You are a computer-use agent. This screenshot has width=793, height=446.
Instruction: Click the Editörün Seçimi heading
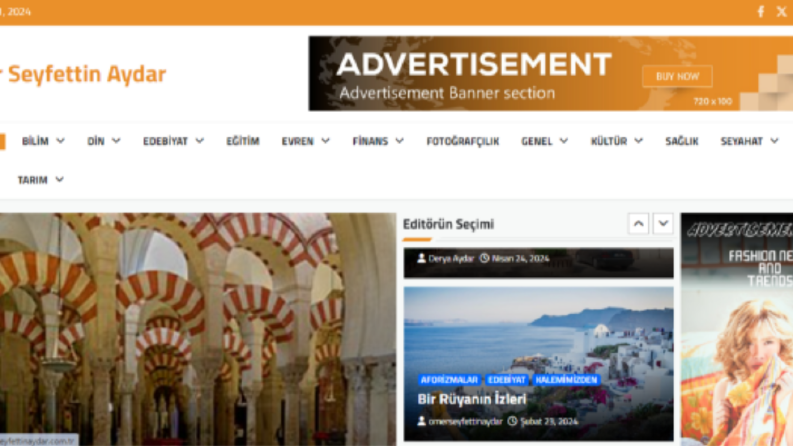[x=448, y=224]
